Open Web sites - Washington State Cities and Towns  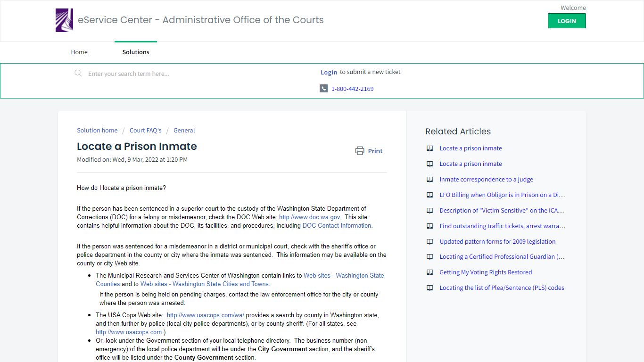click(x=205, y=284)
